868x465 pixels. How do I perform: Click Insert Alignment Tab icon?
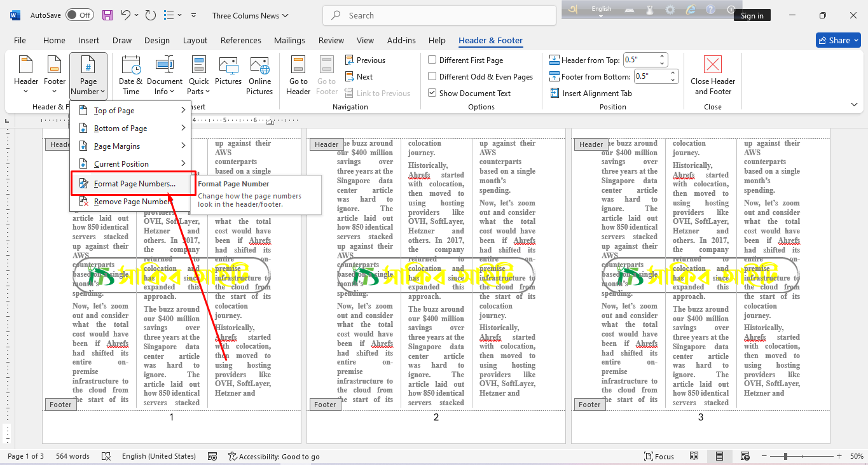tap(555, 94)
